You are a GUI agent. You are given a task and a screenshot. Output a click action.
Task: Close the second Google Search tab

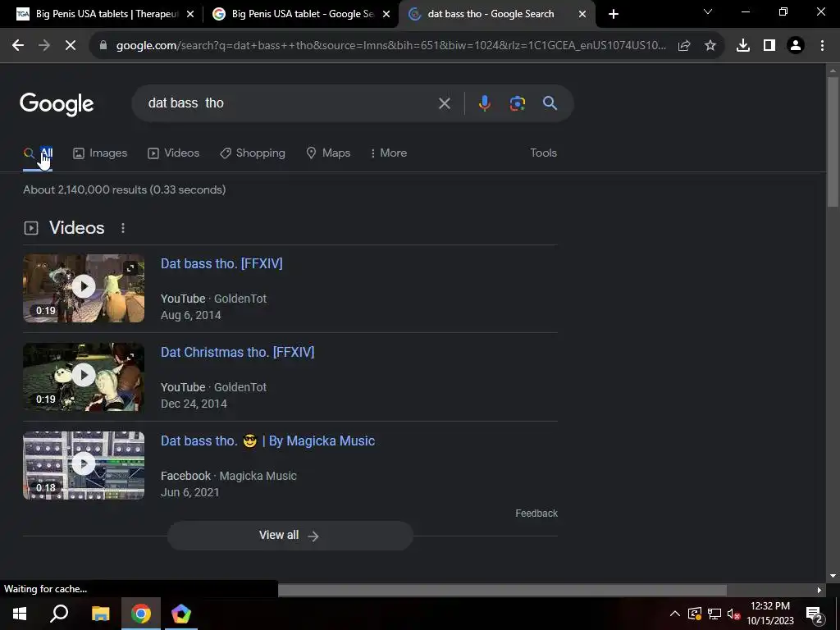tap(386, 15)
